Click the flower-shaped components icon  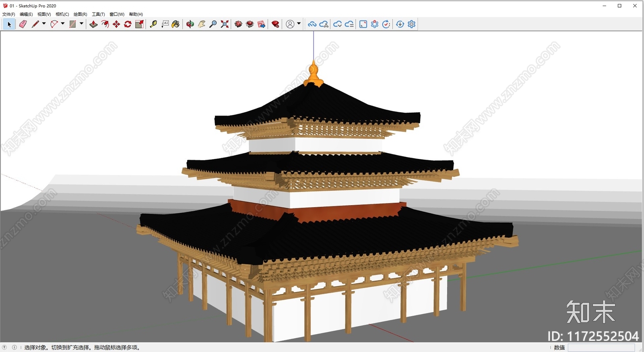pyautogui.click(x=375, y=24)
